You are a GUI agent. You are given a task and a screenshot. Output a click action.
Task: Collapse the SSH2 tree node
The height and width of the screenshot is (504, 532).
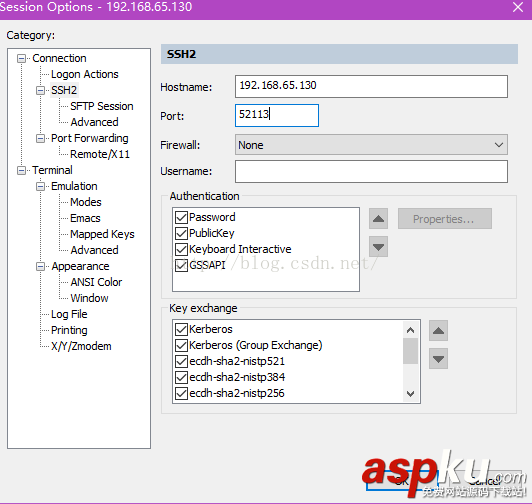click(40, 91)
